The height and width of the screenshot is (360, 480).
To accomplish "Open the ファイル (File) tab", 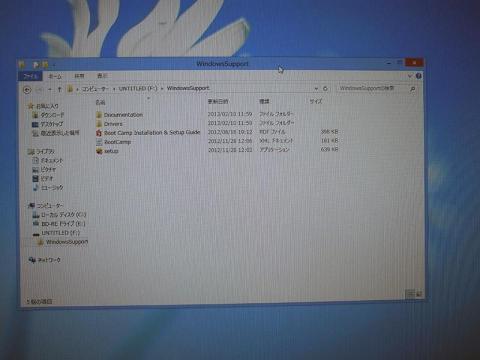I will click(30, 76).
